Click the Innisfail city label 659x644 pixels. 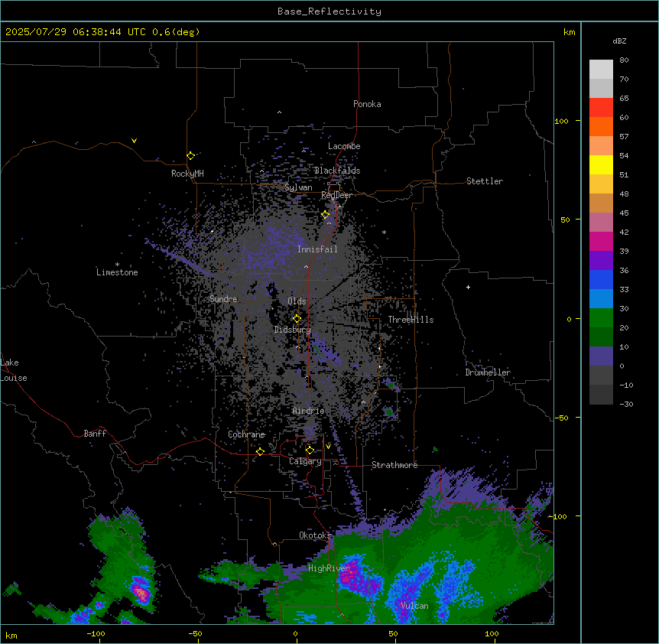point(317,249)
